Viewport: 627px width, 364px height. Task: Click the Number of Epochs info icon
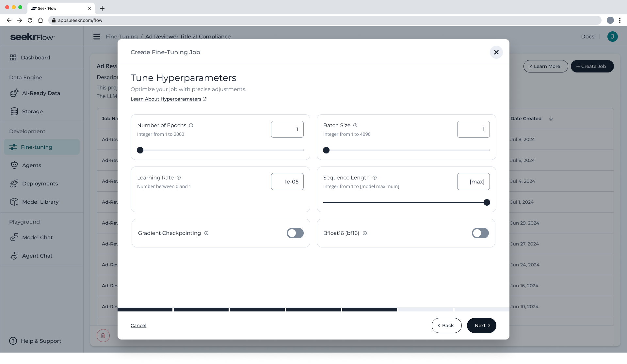pyautogui.click(x=191, y=125)
